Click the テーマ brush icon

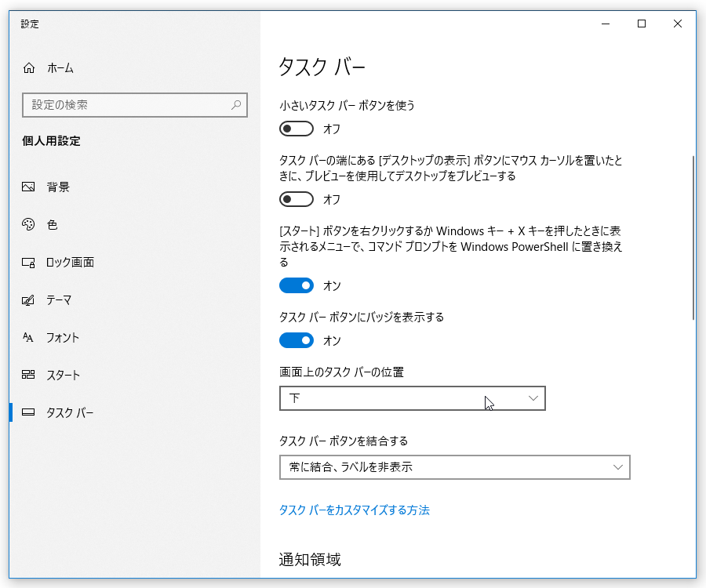28,300
